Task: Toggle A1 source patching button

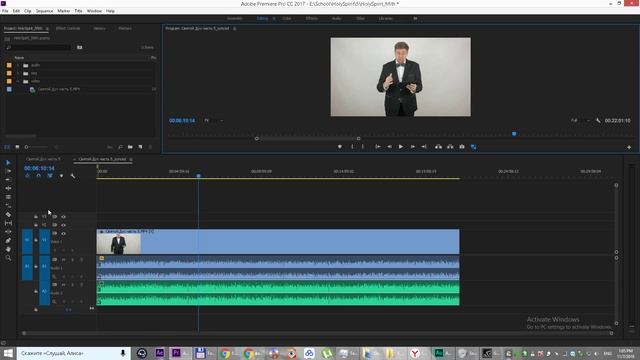Action: click(27, 267)
